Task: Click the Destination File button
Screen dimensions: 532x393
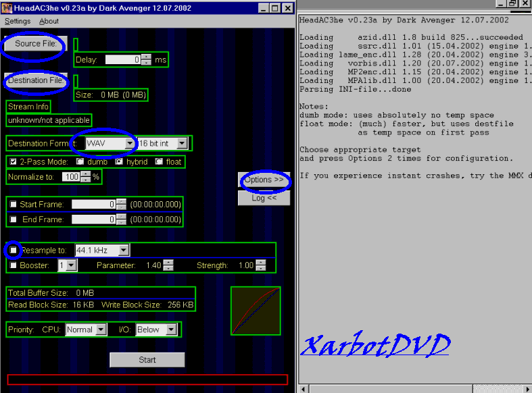Action: coord(36,80)
